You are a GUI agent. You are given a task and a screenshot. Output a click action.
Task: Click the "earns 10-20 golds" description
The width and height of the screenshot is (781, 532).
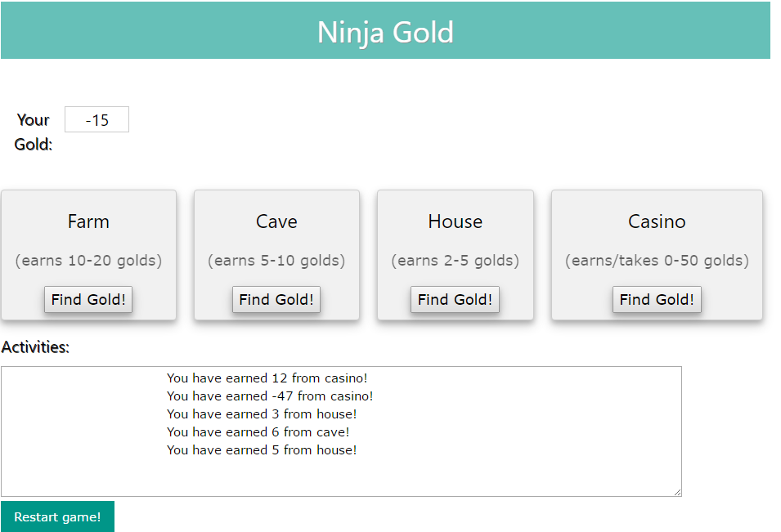pos(88,261)
